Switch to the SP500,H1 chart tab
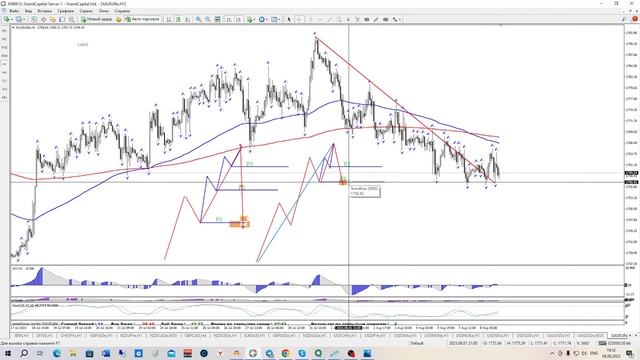The width and height of the screenshot is (640, 360). coord(44,335)
